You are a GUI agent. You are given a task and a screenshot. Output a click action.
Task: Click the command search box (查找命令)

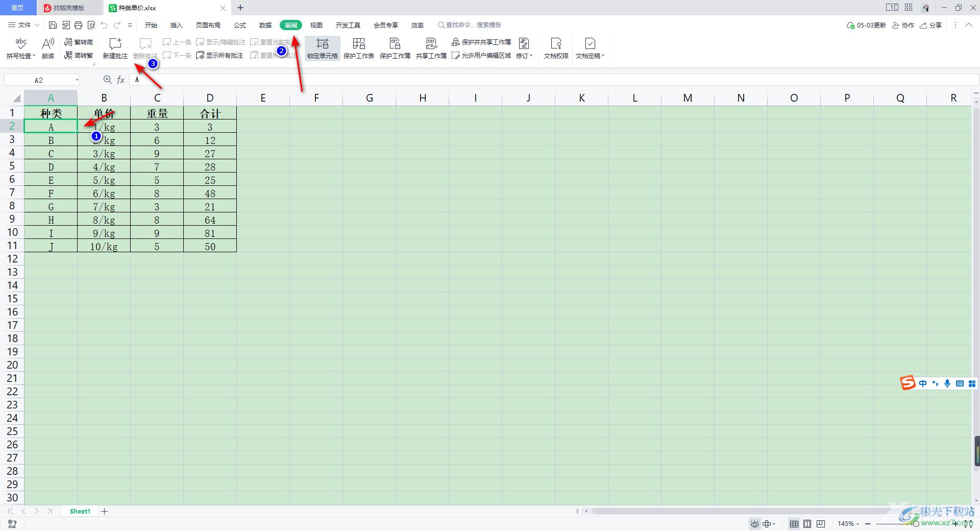[x=470, y=25]
